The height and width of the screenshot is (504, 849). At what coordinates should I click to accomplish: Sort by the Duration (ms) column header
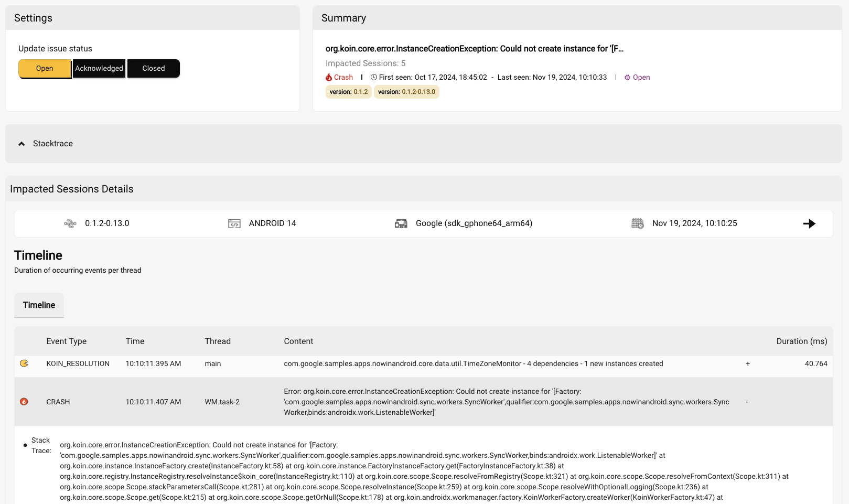pyautogui.click(x=801, y=341)
